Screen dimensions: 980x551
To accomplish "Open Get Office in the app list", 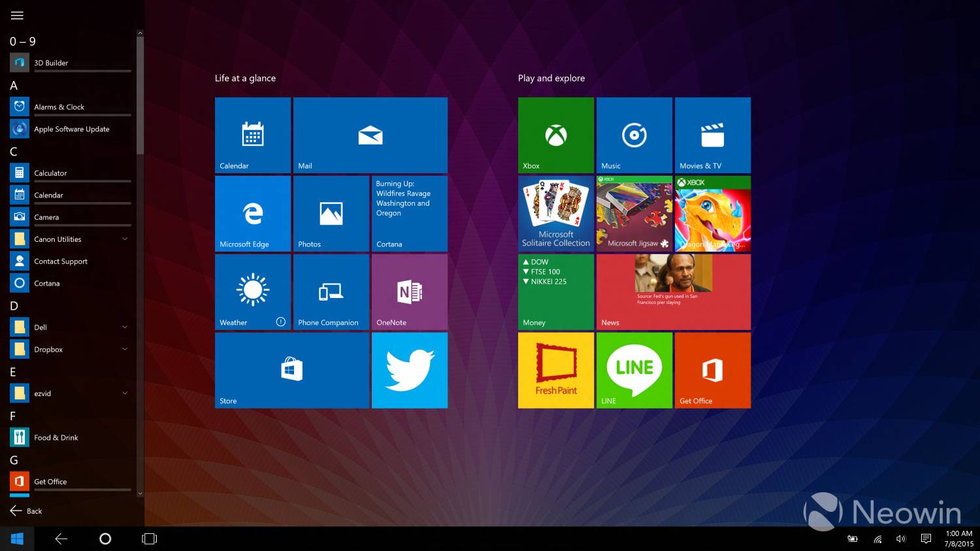I will point(71,481).
